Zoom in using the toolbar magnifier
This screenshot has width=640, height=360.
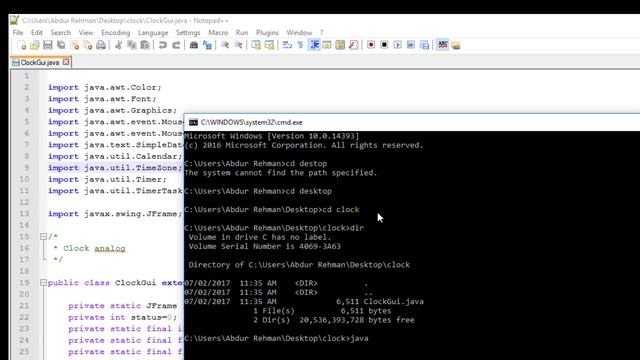tap(225, 45)
